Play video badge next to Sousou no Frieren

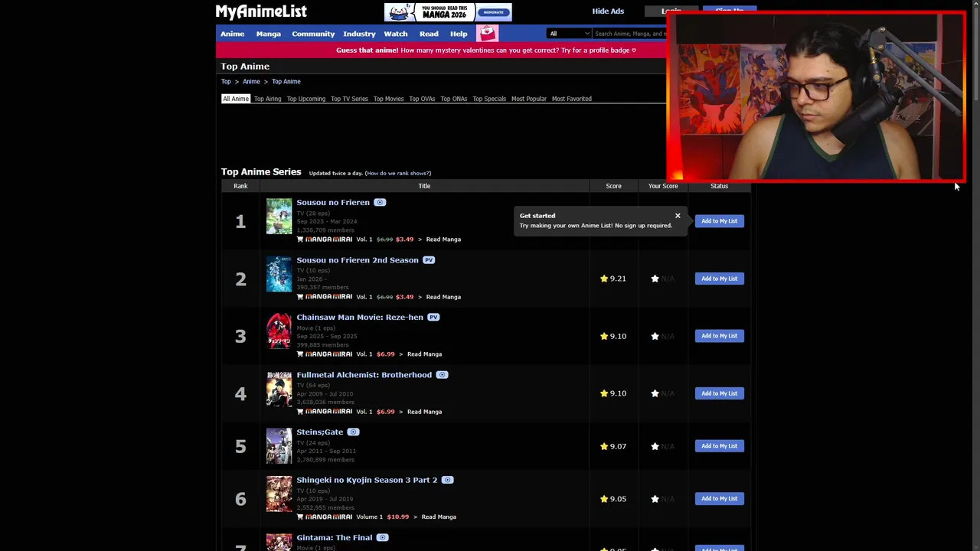pyautogui.click(x=380, y=203)
